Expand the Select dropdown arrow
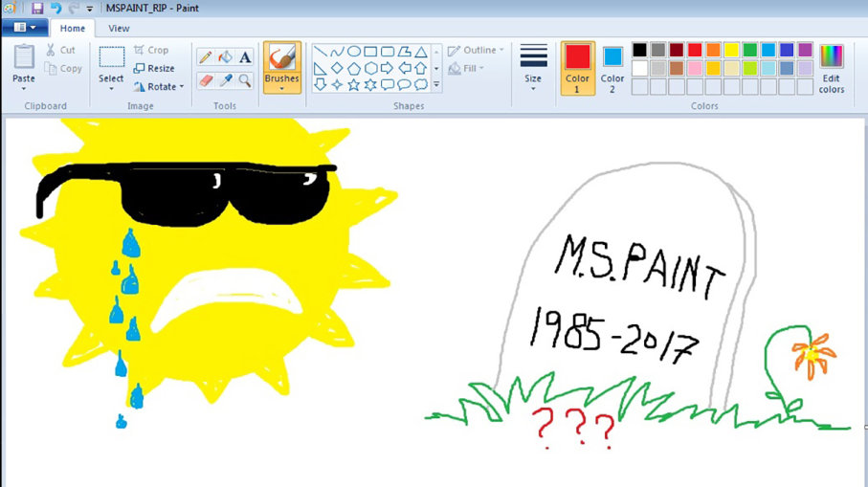This screenshot has width=868, height=487. 111,89
